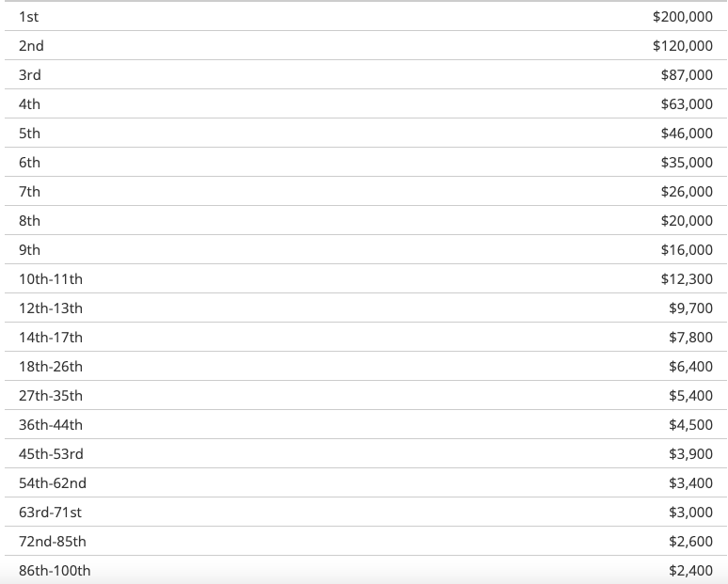Select the $20,000 payout for 8th

pyautogui.click(x=687, y=221)
